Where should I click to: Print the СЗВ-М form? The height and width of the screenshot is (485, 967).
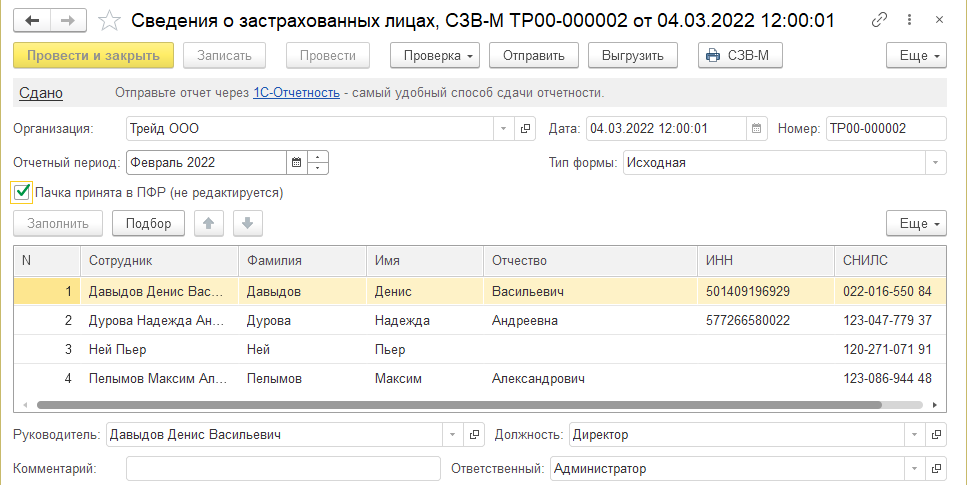tap(740, 56)
